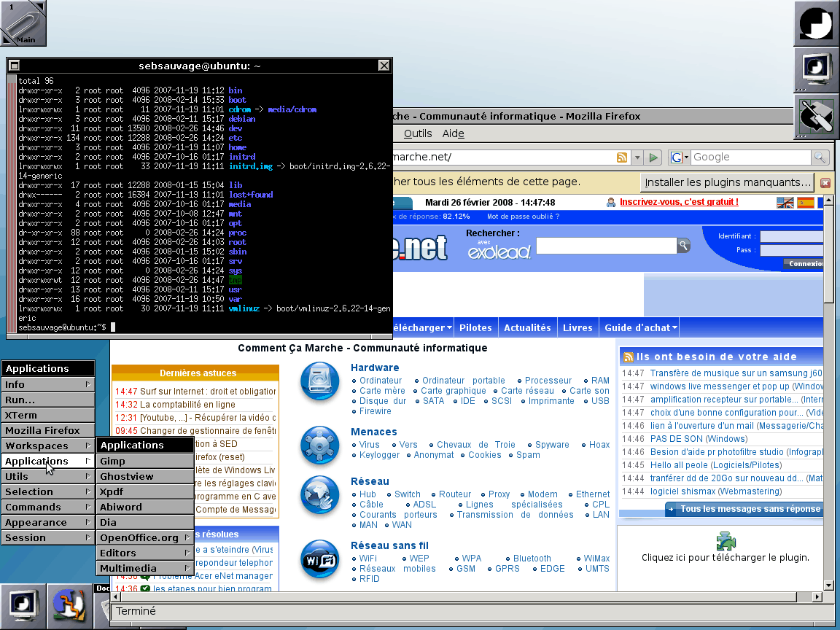The image size is (840, 630).
Task: Click the Main workspace paperclip icon
Action: [23, 23]
